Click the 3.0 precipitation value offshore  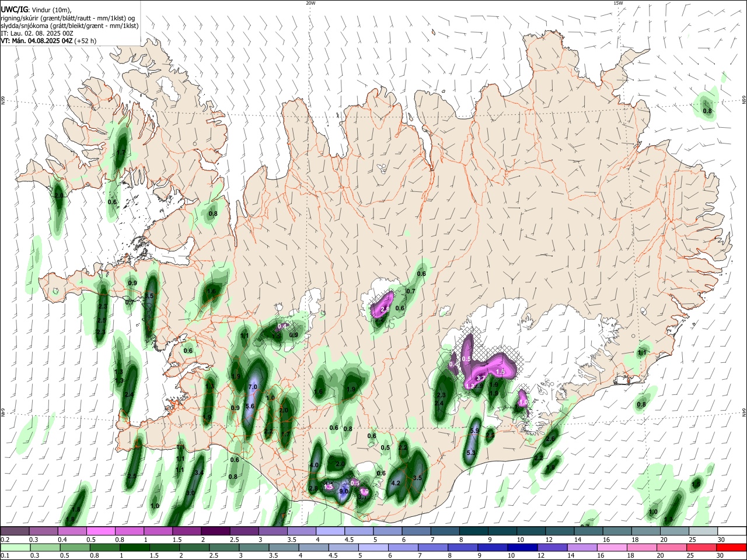[x=190, y=493]
